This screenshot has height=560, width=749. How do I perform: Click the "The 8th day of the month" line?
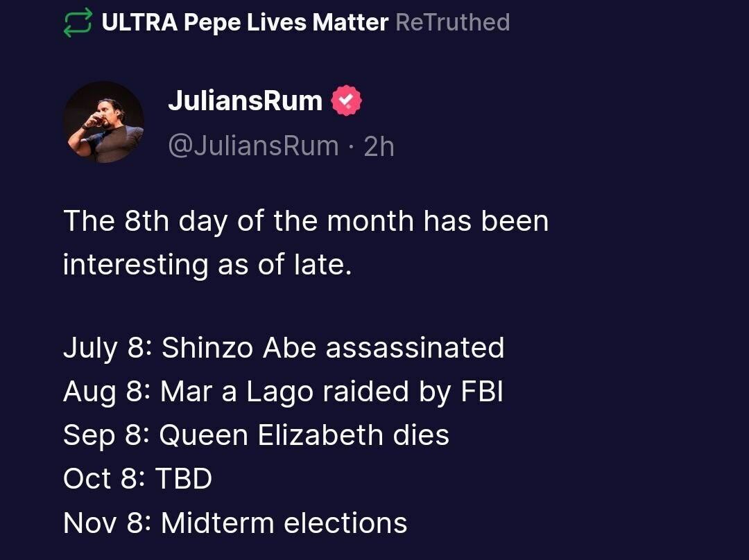[307, 221]
